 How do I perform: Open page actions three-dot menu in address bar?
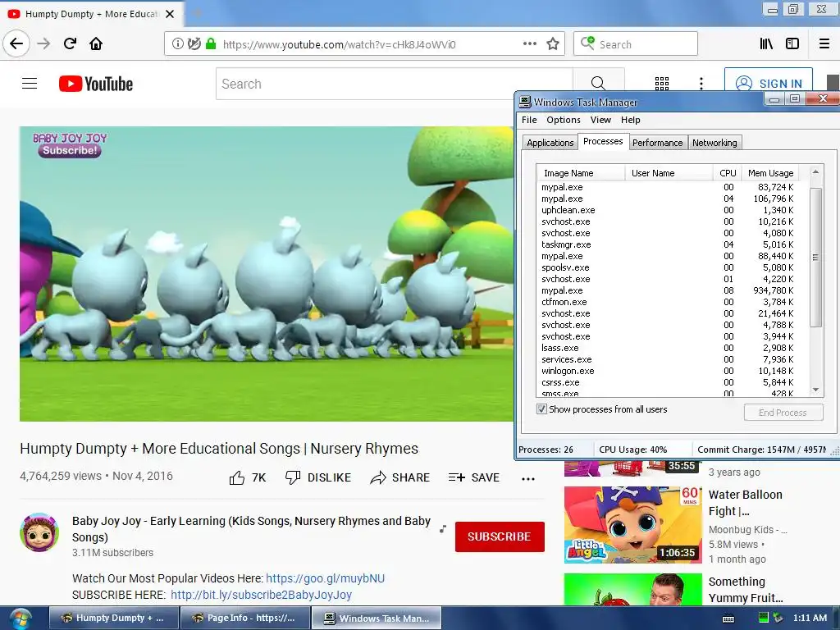[529, 44]
